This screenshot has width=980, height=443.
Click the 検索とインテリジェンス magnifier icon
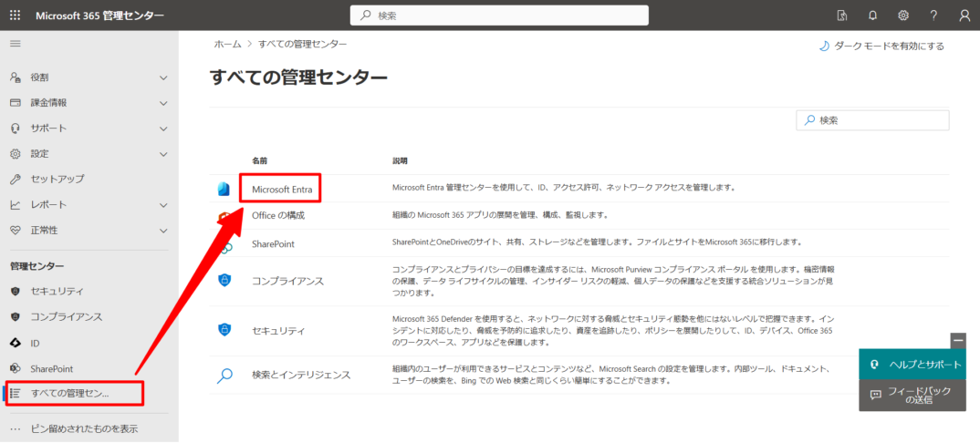(x=224, y=376)
